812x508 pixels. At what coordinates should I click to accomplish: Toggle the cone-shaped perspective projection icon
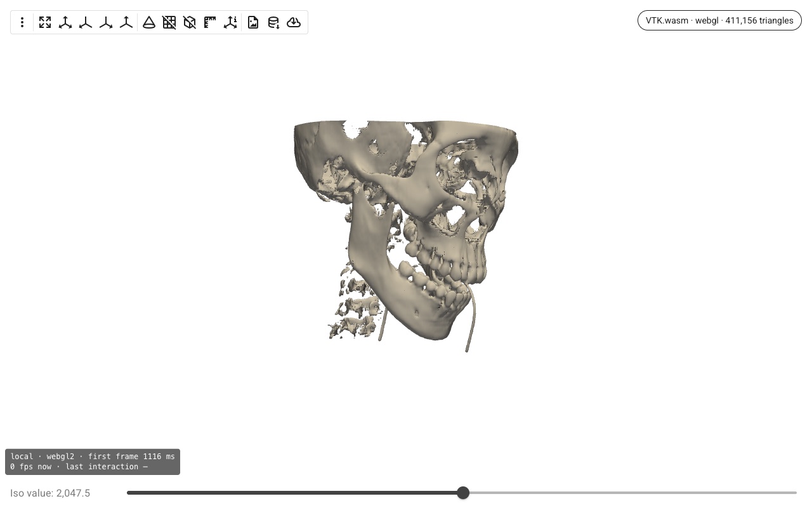click(149, 22)
